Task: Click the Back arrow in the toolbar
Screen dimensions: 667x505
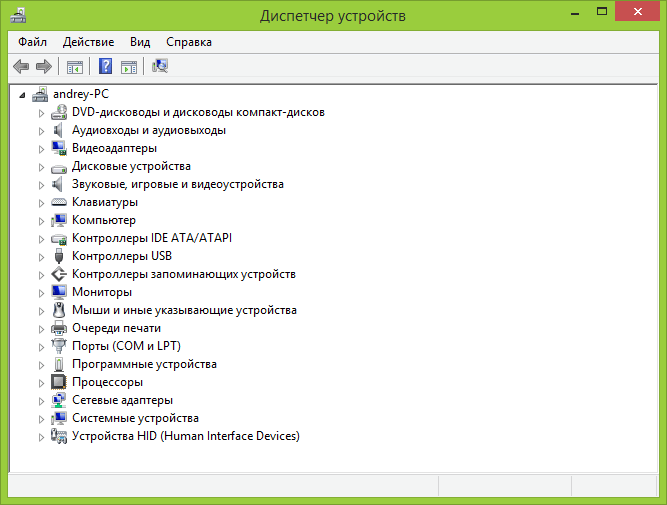Action: point(21,67)
